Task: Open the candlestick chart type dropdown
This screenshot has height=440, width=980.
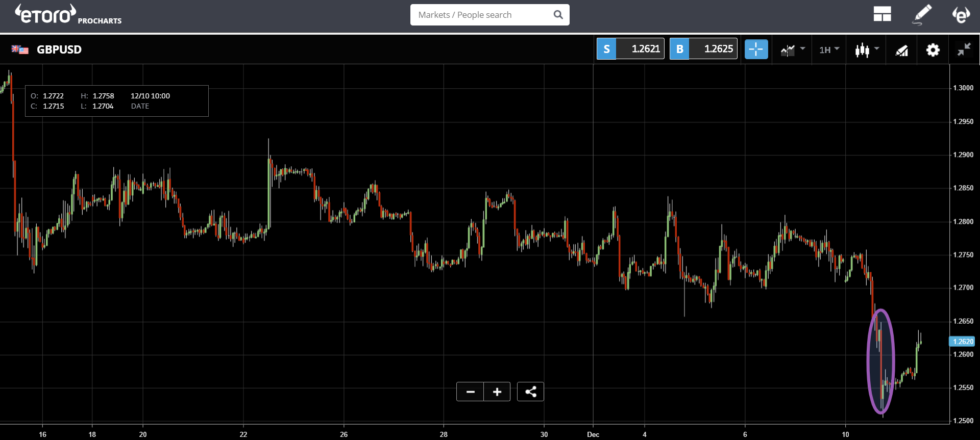Action: pyautogui.click(x=867, y=49)
